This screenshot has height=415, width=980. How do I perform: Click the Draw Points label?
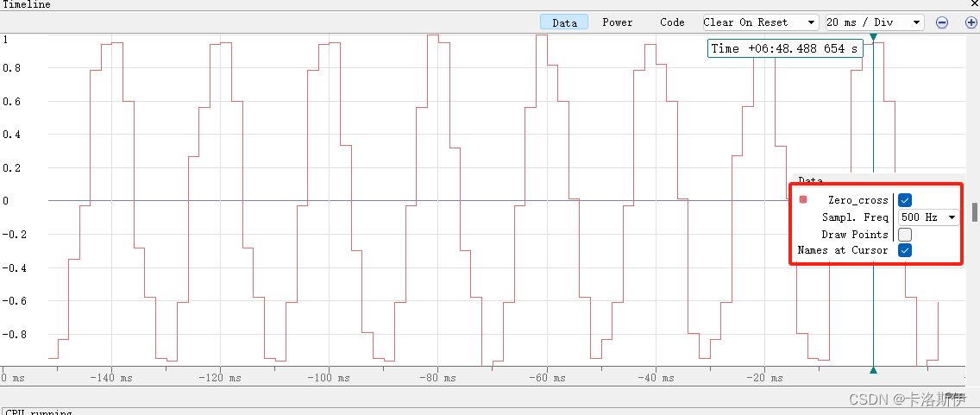click(x=854, y=235)
